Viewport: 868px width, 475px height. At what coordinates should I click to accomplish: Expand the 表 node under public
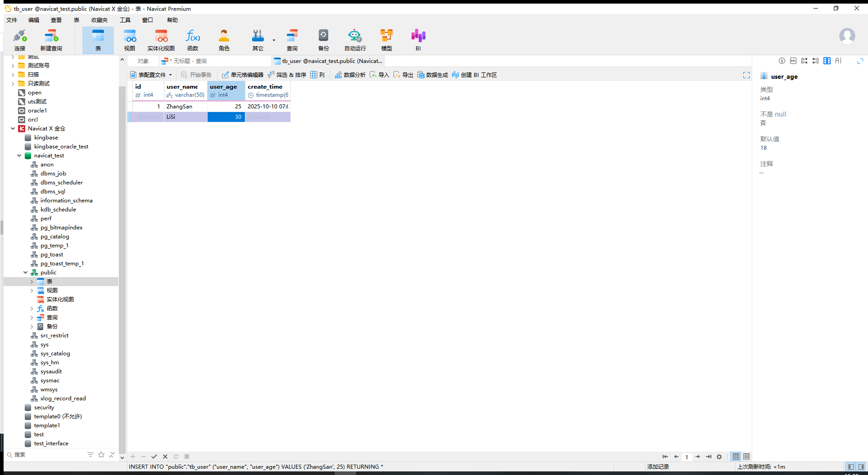click(32, 282)
